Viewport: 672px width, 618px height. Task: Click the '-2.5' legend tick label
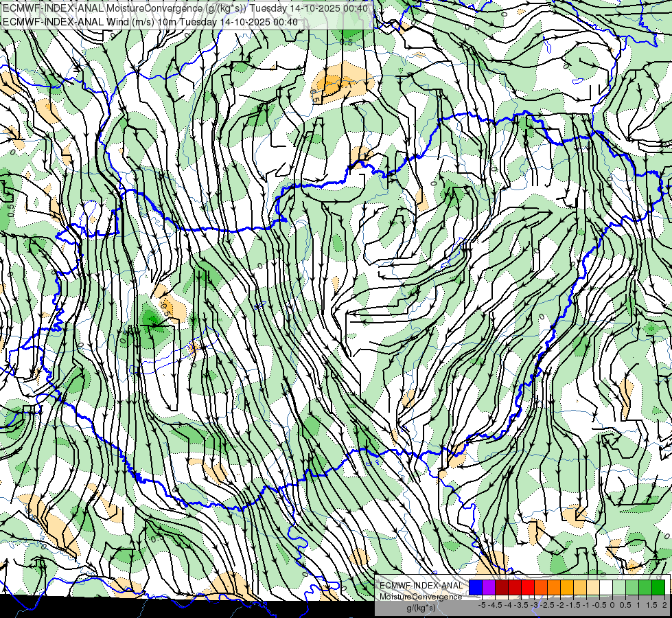(547, 605)
